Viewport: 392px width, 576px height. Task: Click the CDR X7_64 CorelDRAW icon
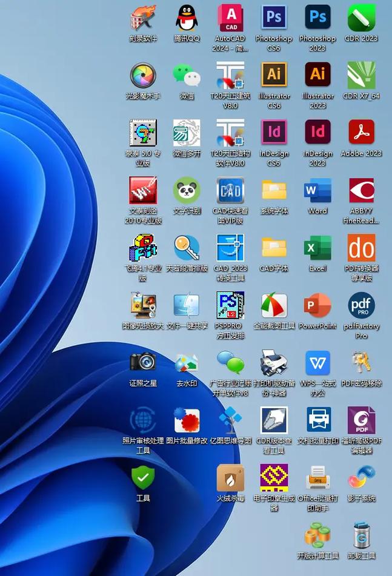pos(361,76)
